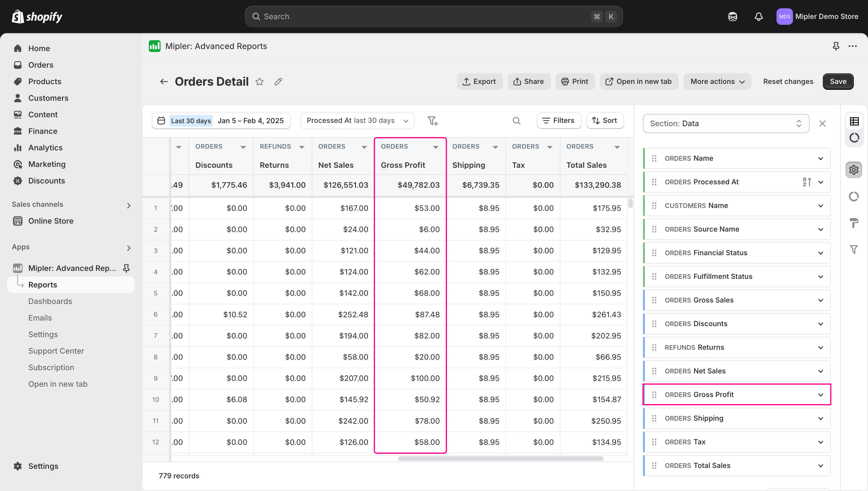This screenshot has height=491, width=868.
Task: Toggle sort on ORDERS Processed At field
Action: click(807, 182)
